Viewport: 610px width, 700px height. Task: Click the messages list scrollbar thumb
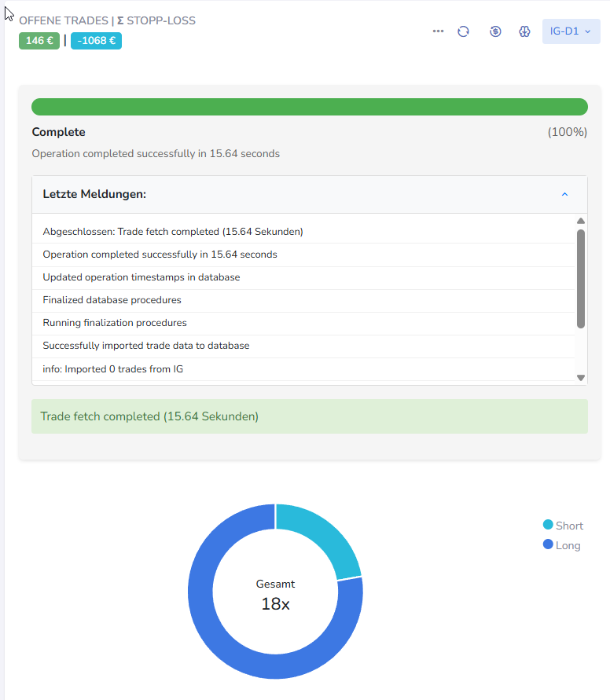[581, 278]
